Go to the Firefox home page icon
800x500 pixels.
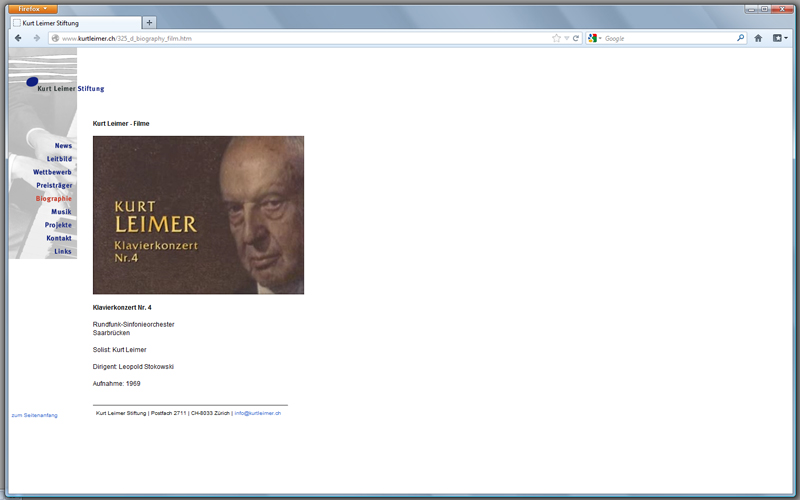pos(759,38)
